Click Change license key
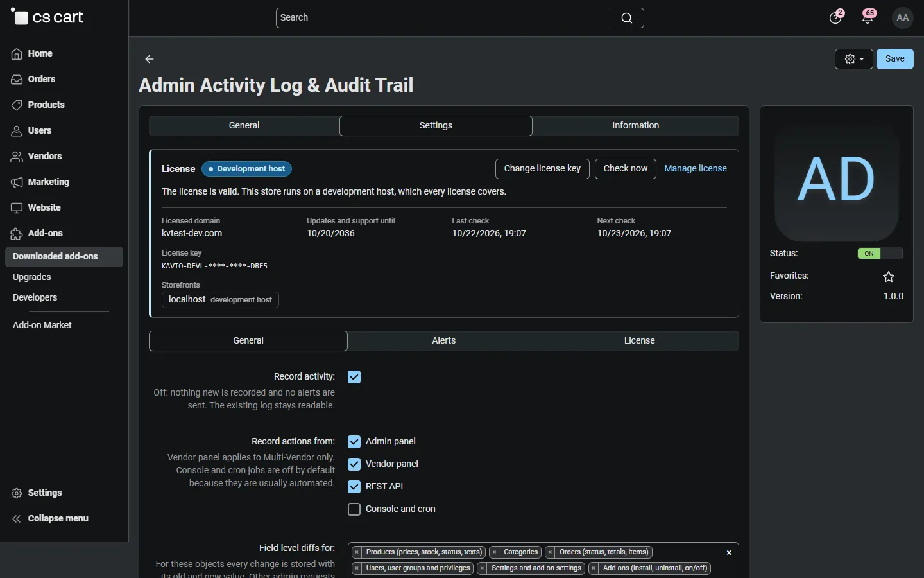Screen dimensions: 924x578 542,169
